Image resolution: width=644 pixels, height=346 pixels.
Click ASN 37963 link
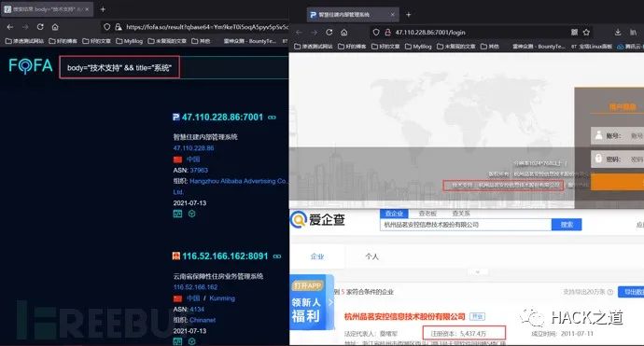tap(199, 170)
